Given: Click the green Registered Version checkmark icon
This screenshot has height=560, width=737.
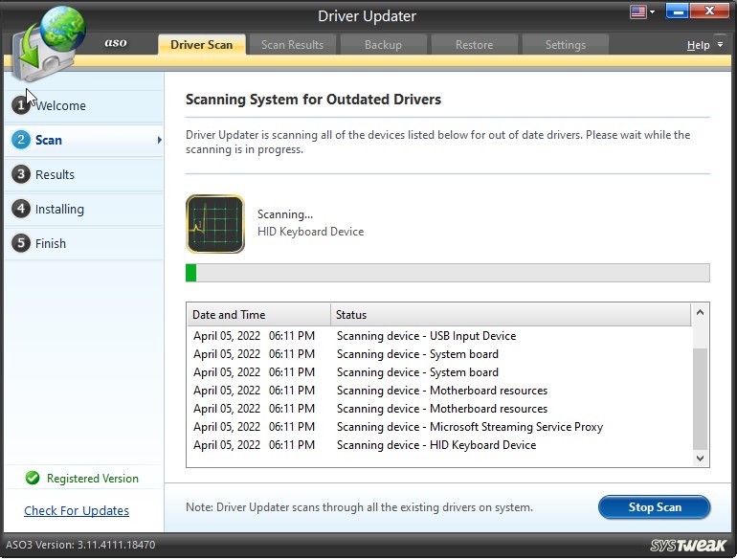Looking at the screenshot, I should pos(33,479).
